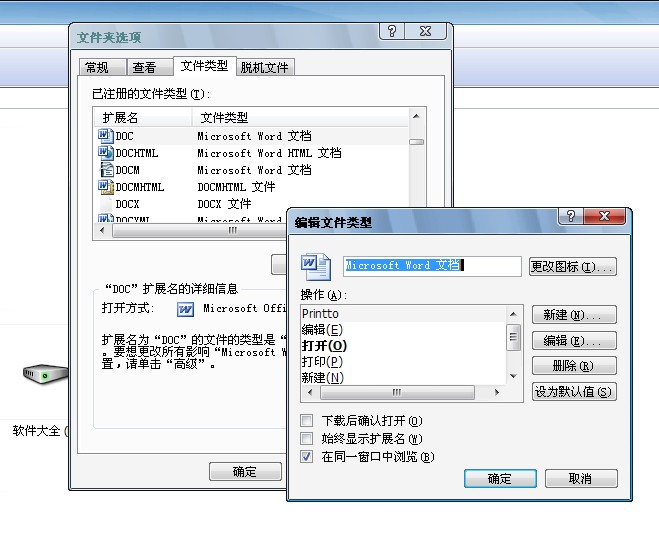Select the DOCM extension row

pos(251,170)
